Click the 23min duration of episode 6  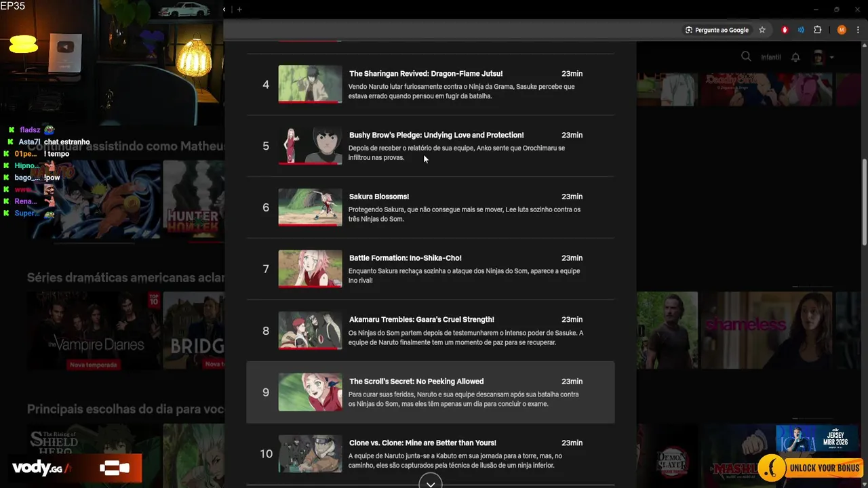point(572,197)
